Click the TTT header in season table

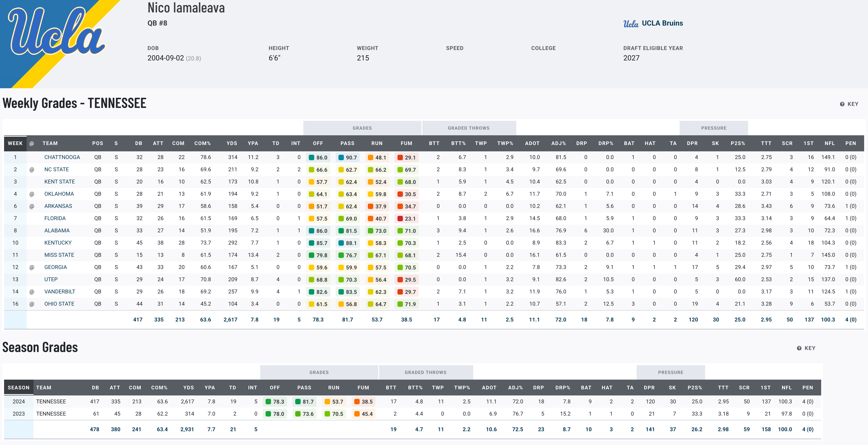pos(723,388)
